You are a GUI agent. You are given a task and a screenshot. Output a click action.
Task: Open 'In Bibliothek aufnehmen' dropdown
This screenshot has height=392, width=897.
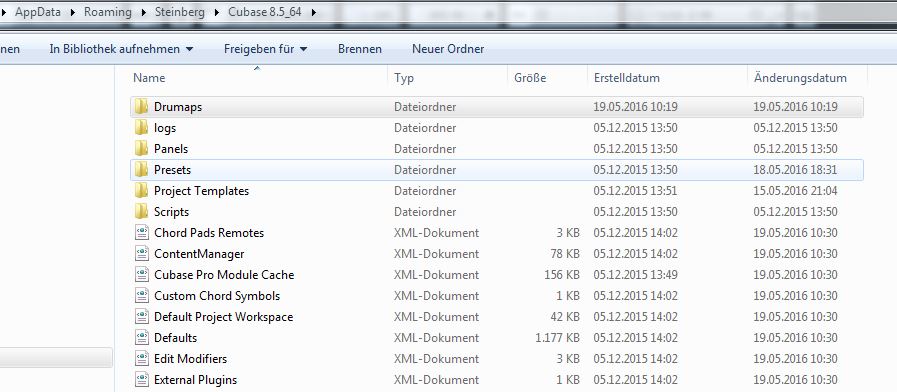[121, 49]
